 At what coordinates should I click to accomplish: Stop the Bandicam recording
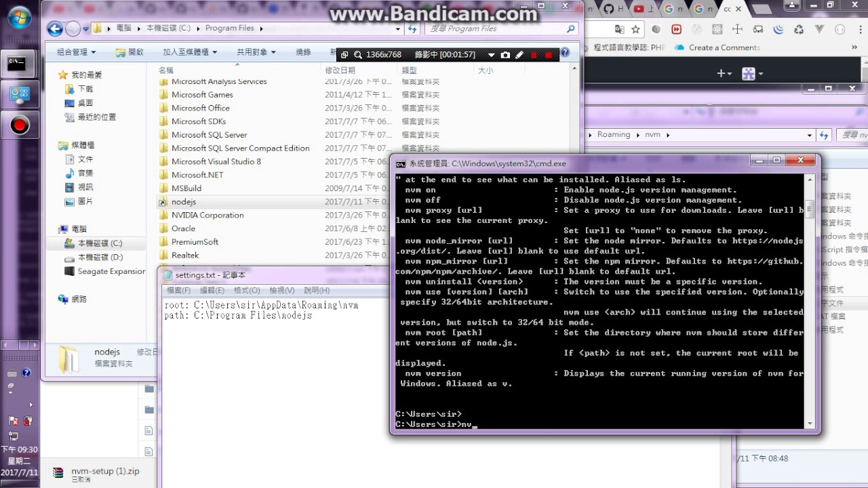[x=549, y=54]
